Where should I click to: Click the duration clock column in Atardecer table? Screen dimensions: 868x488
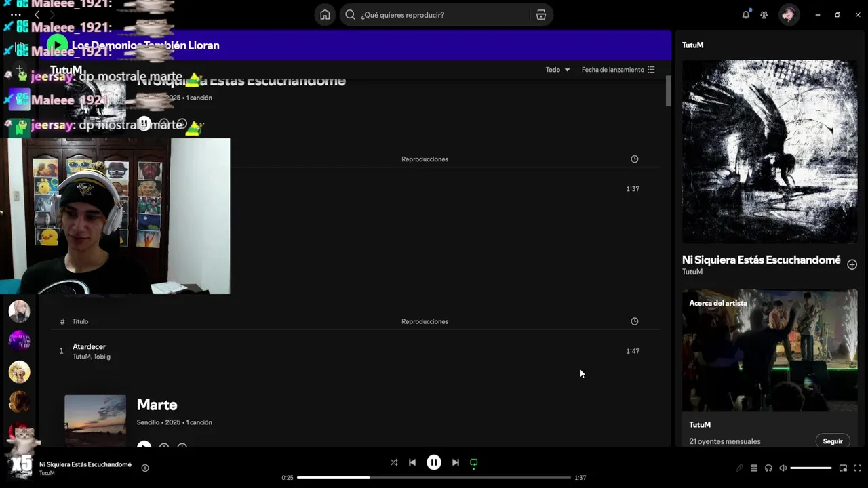point(635,321)
